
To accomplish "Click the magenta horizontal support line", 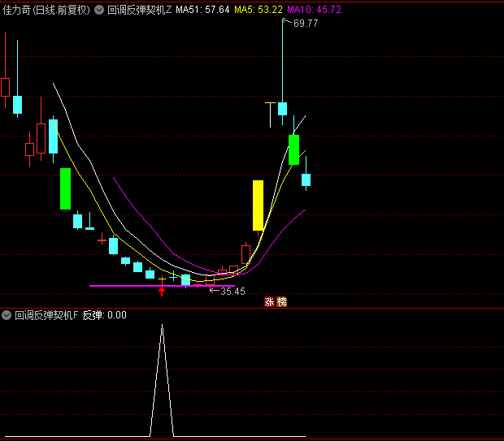I will (x=122, y=286).
